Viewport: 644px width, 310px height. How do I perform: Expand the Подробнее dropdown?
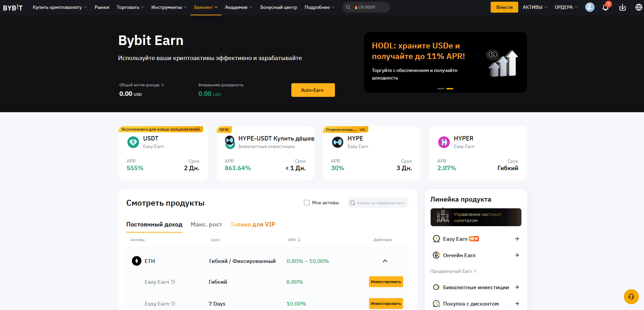320,7
